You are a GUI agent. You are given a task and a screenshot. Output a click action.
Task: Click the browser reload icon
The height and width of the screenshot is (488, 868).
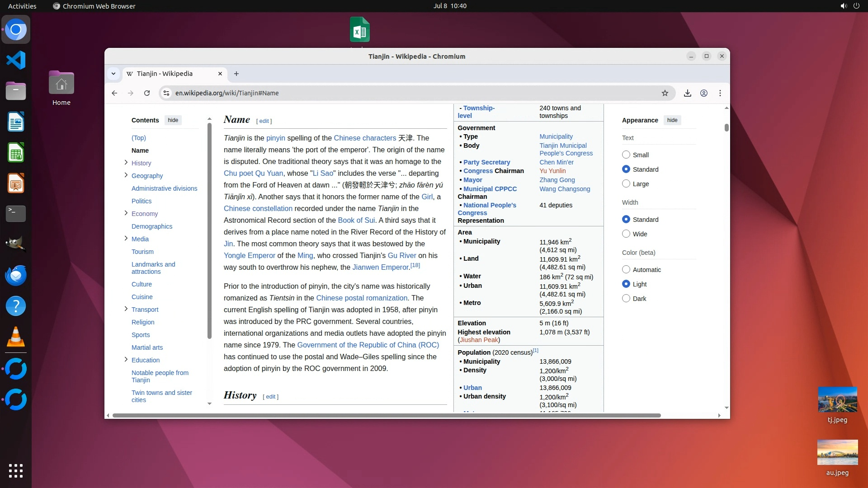click(147, 93)
